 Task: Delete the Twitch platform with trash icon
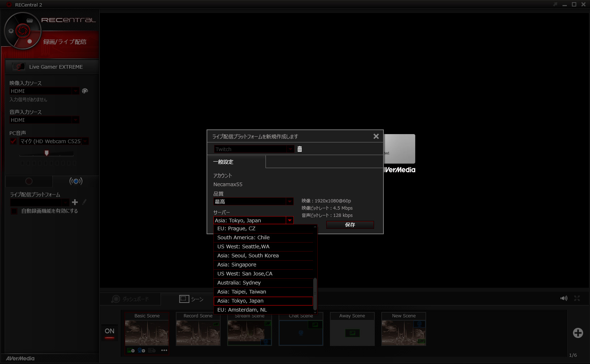(300, 149)
